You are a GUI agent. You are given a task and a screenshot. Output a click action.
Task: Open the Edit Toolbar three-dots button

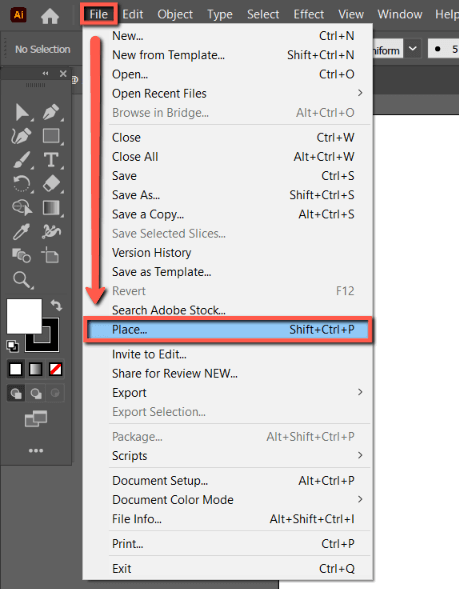click(x=36, y=450)
